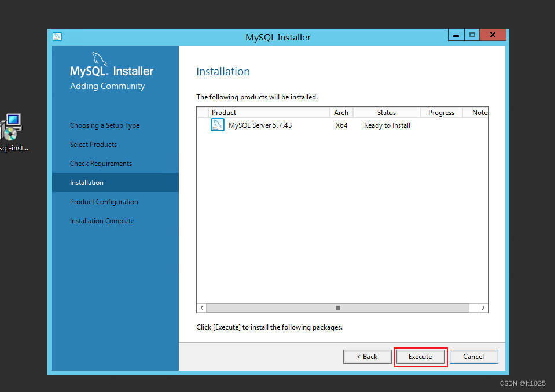Select the MySQL Server 5.7.43 row text
This screenshot has width=555, height=392.
pyautogui.click(x=260, y=125)
